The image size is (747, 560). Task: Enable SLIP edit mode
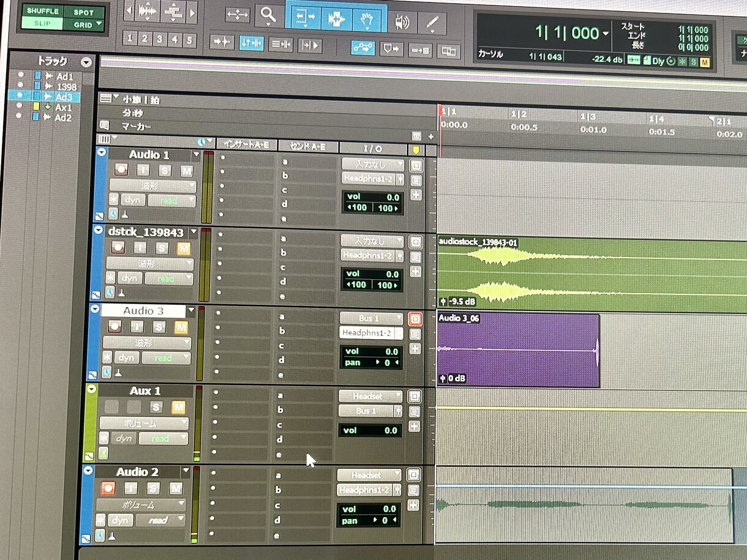click(42, 23)
